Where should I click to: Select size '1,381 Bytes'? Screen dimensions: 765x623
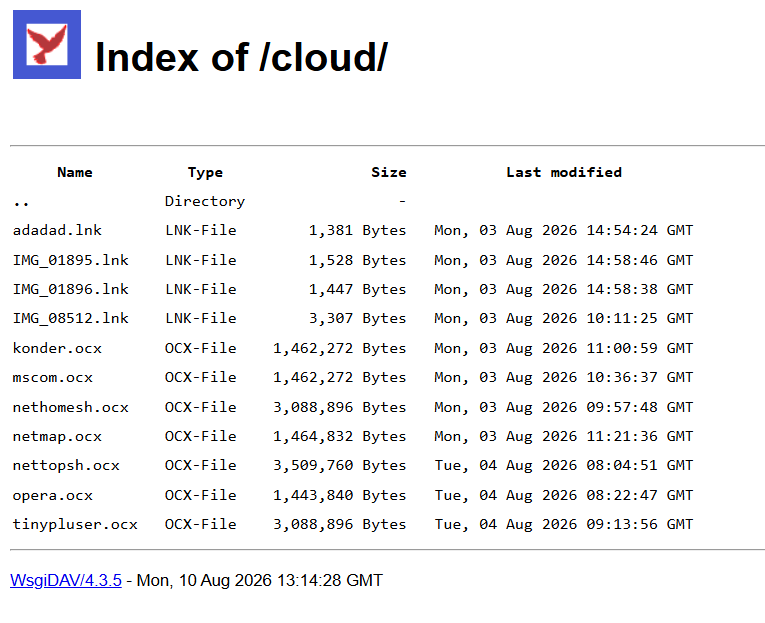(x=357, y=230)
